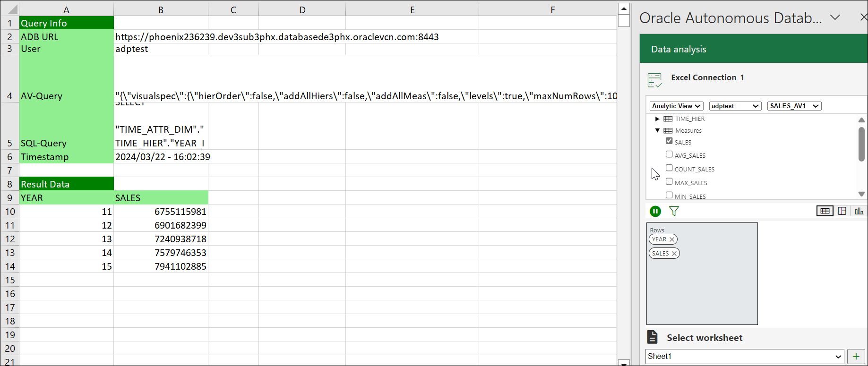This screenshot has height=366, width=868.
Task: Add a new worksheet with plus button
Action: click(856, 357)
